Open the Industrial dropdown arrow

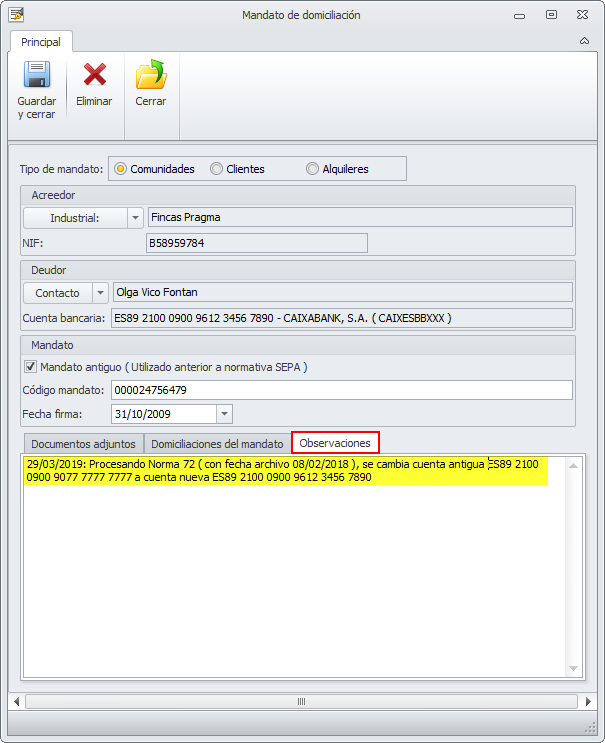(135, 218)
